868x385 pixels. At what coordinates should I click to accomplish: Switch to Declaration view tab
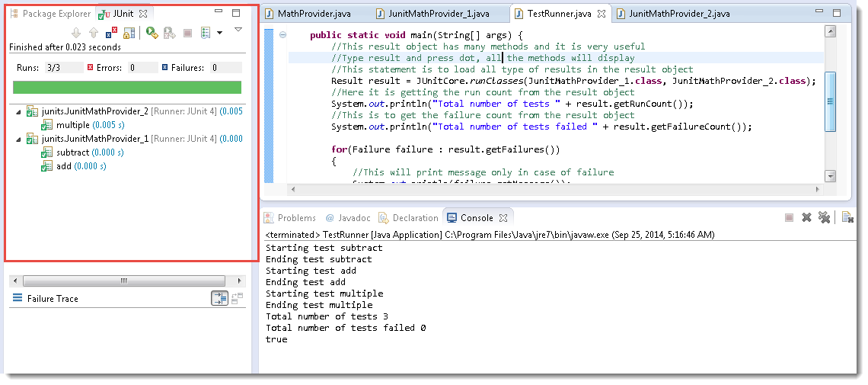[x=409, y=218]
